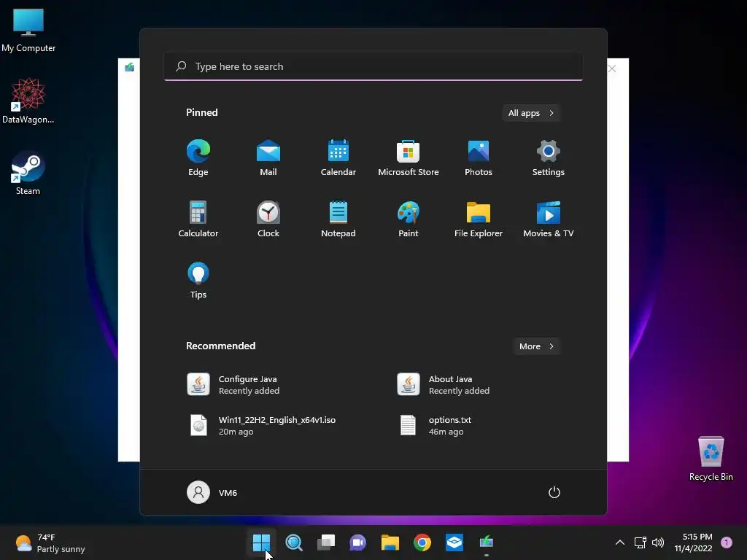This screenshot has height=560, width=747.
Task: Open the blue box app in taskbar
Action: 454,542
